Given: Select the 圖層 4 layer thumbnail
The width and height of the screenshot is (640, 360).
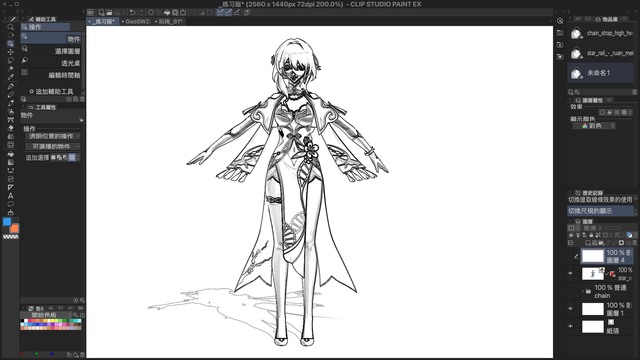Looking at the screenshot, I should coord(592,256).
